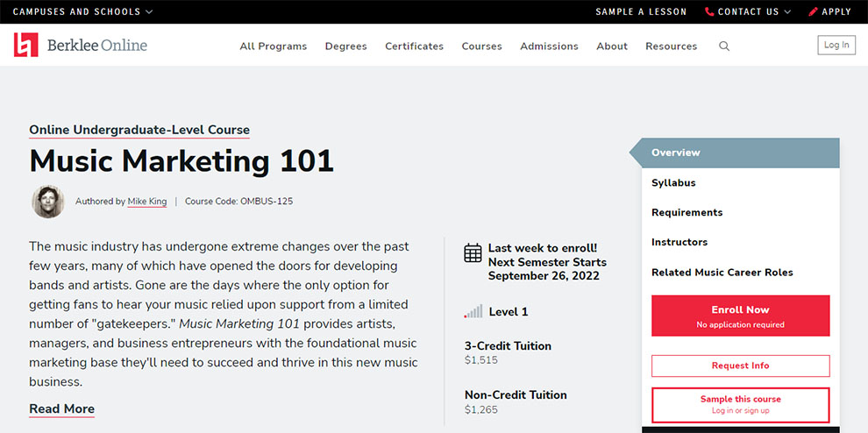Click the pencil icon beside Apply
This screenshot has height=433, width=868.
[813, 11]
